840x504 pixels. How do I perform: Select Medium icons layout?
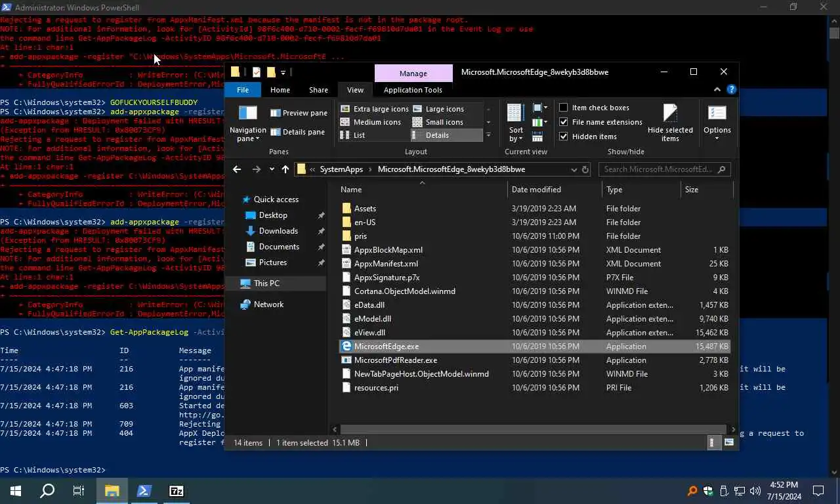coord(371,122)
